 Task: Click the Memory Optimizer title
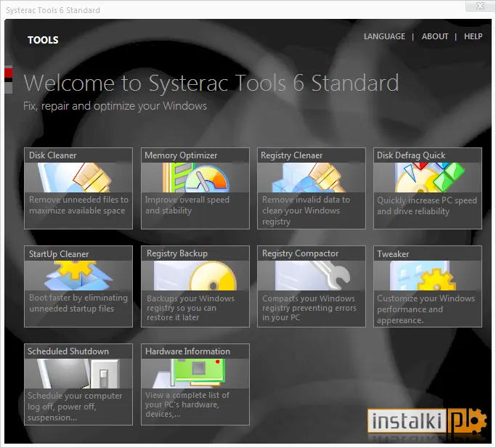click(x=181, y=155)
